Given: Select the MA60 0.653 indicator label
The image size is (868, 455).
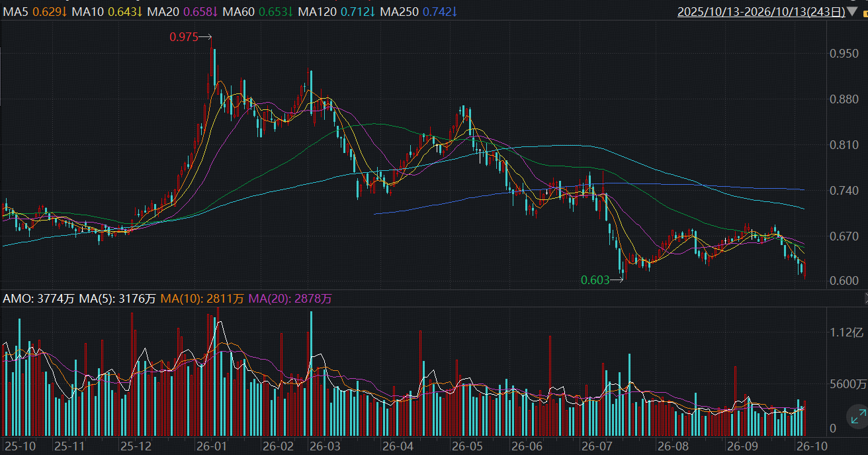Looking at the screenshot, I should point(259,12).
